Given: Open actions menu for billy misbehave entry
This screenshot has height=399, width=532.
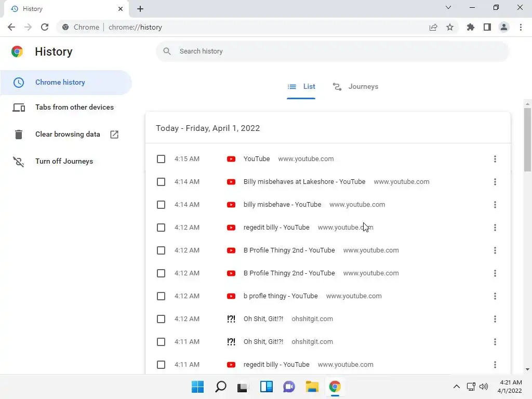Looking at the screenshot, I should [x=495, y=205].
